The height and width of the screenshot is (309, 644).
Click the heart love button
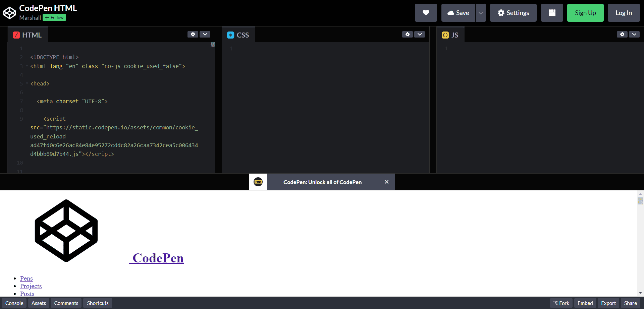click(426, 13)
